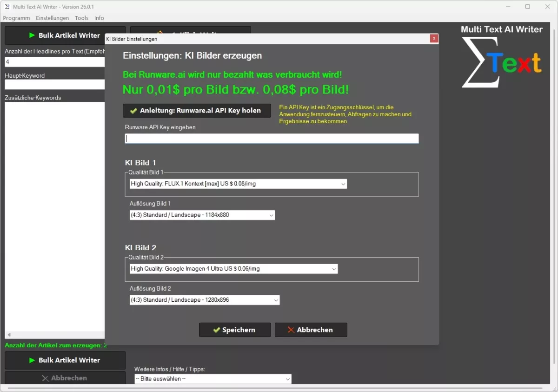Maximize the Multi Text AI Writer window
The image size is (558, 392).
pyautogui.click(x=528, y=7)
